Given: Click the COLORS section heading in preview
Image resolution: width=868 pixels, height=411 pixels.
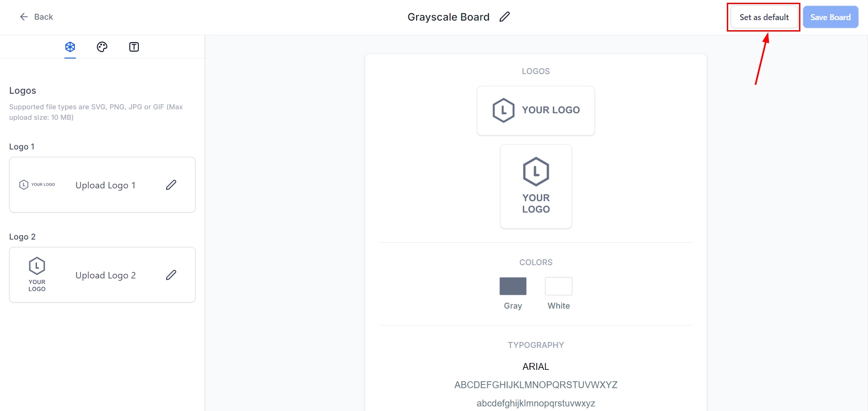Looking at the screenshot, I should coord(536,262).
